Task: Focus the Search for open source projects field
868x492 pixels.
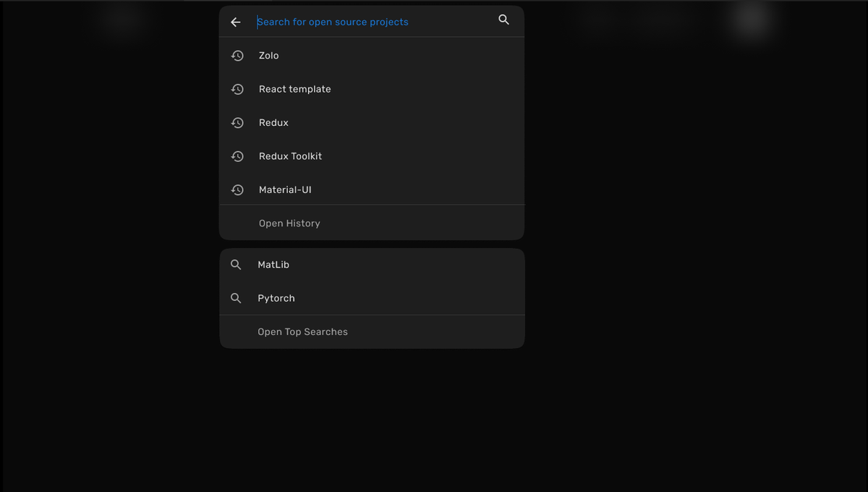Action: [x=372, y=22]
